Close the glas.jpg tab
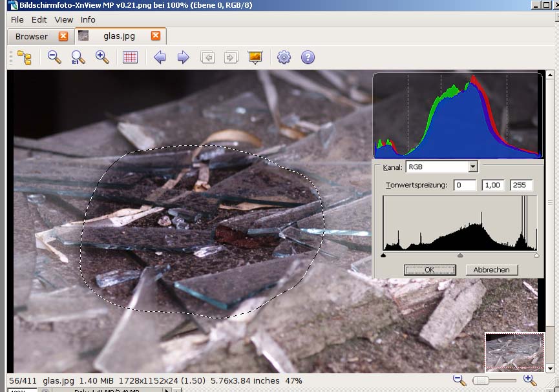This screenshot has width=559, height=392. pos(156,36)
